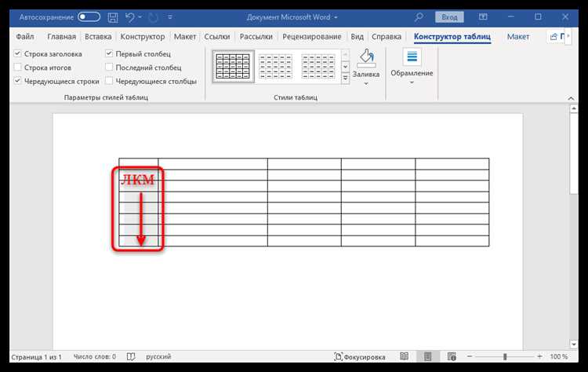
Task: Switch to the Главная tab
Action: (x=61, y=36)
